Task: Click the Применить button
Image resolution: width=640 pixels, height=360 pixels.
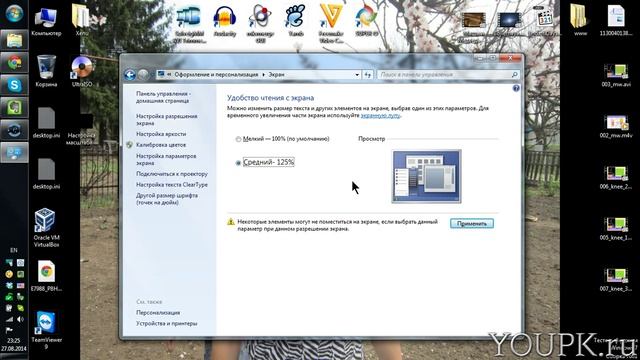Action: click(x=472, y=224)
